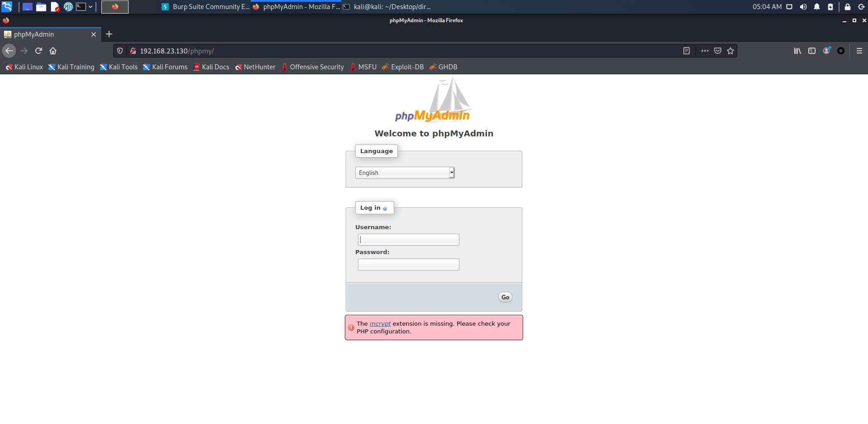
Task: Open the Log in help documentation icon
Action: click(385, 208)
